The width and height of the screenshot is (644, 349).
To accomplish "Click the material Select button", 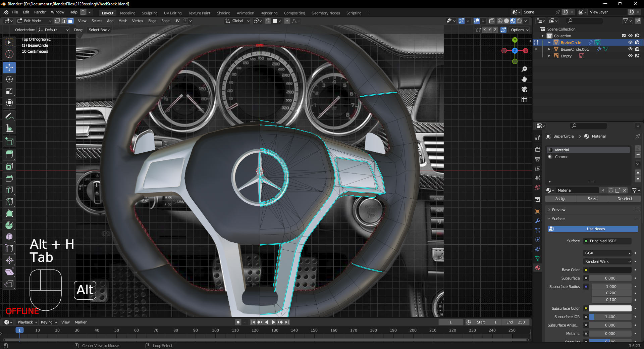I will (x=593, y=199).
